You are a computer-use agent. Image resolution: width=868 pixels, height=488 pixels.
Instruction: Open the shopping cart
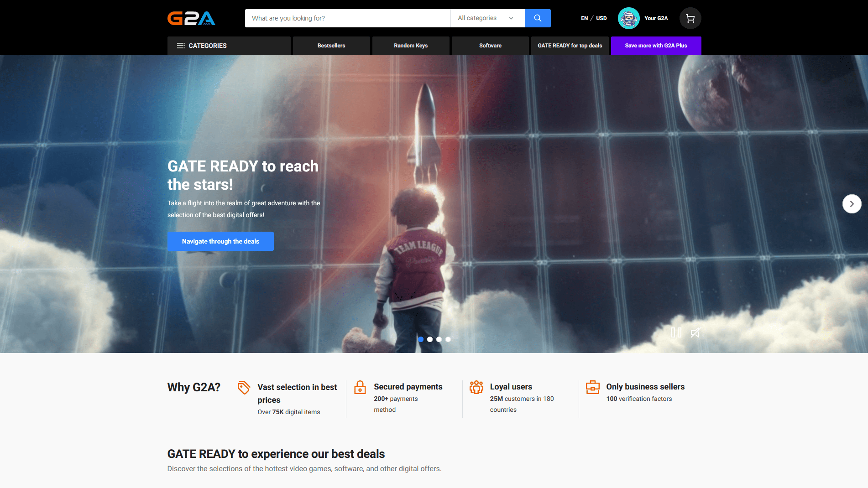tap(690, 18)
